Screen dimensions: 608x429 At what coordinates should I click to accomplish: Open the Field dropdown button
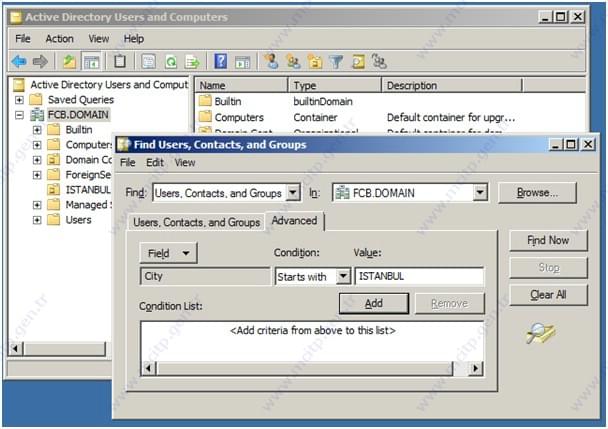pos(168,253)
